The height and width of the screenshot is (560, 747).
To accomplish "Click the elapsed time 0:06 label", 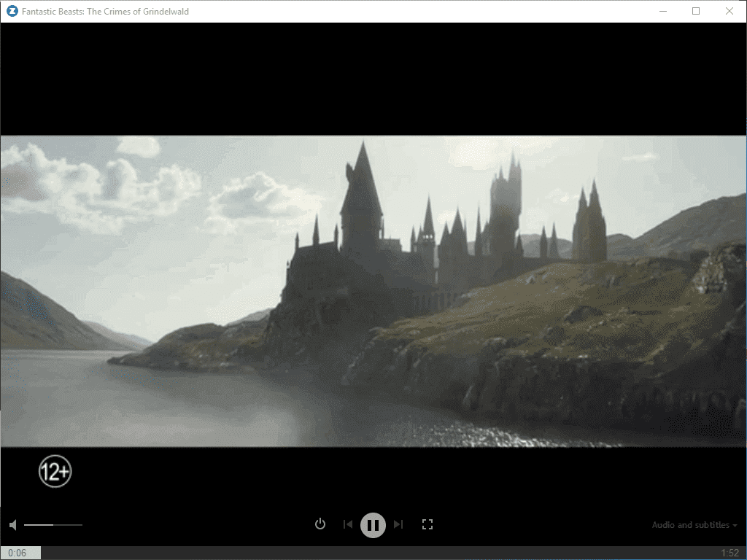I will click(x=18, y=553).
